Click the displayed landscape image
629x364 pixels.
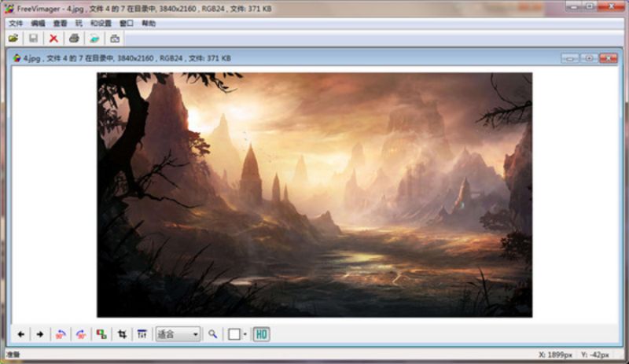coord(314,195)
